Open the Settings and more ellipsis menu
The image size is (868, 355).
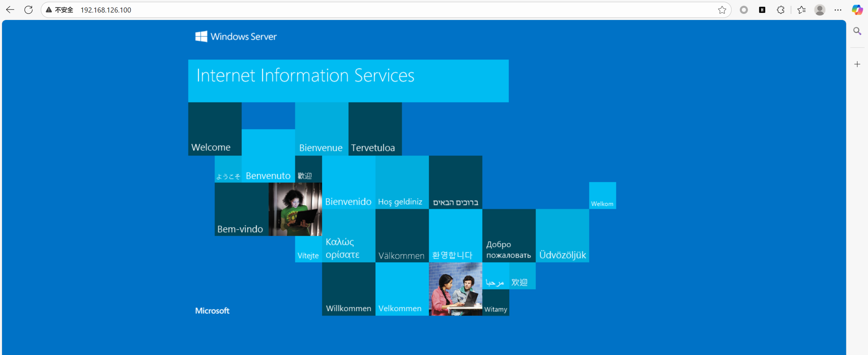[x=838, y=10]
